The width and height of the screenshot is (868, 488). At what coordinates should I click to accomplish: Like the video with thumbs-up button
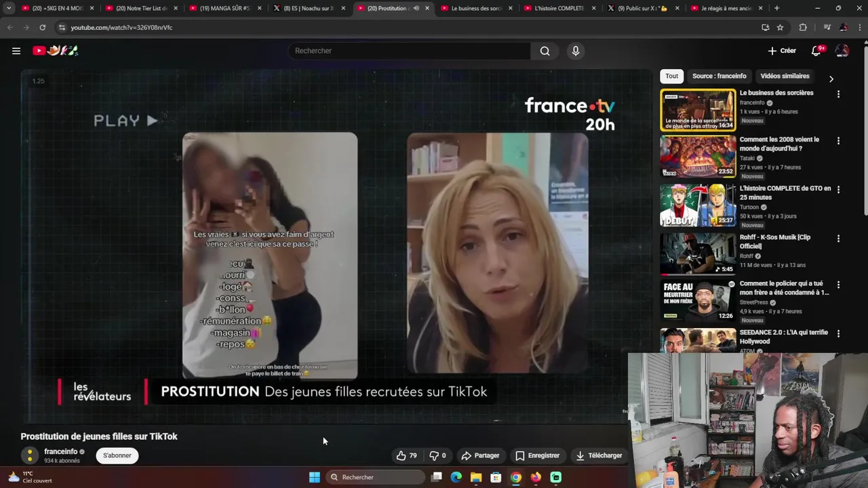click(407, 455)
